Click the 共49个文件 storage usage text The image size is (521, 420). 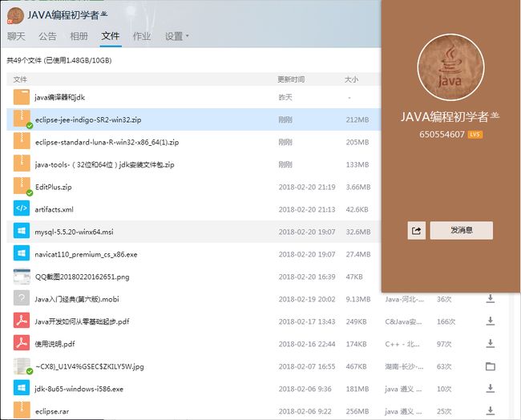[59, 60]
